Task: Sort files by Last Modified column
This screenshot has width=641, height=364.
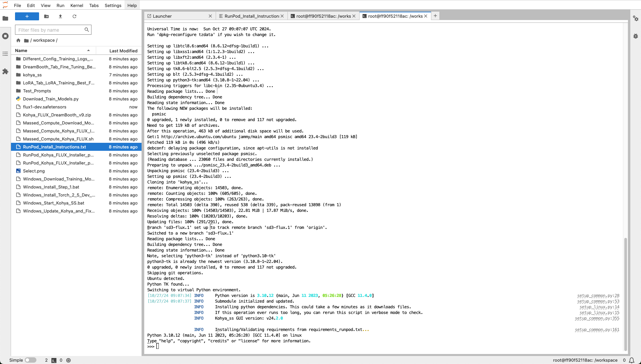Action: pyautogui.click(x=123, y=51)
